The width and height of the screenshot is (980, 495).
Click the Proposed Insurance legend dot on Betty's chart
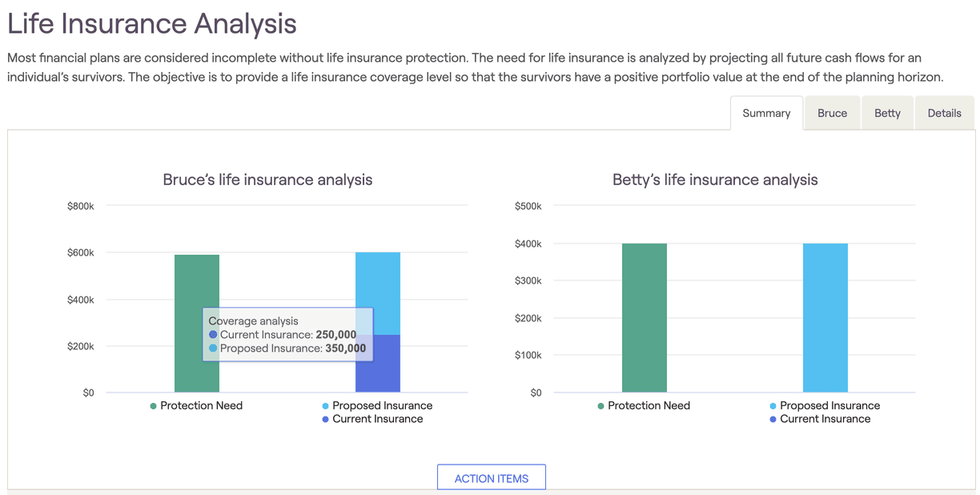[772, 406]
